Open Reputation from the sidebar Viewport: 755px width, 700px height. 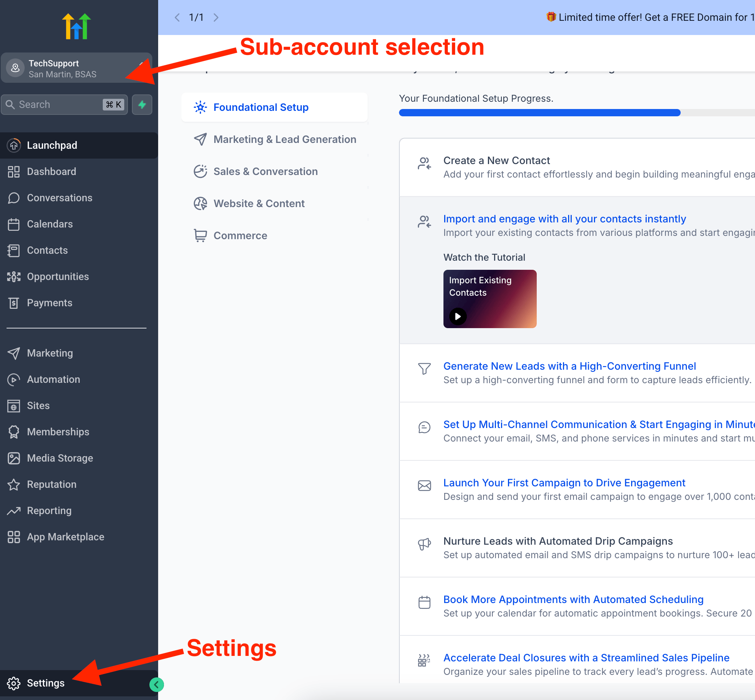(79, 485)
